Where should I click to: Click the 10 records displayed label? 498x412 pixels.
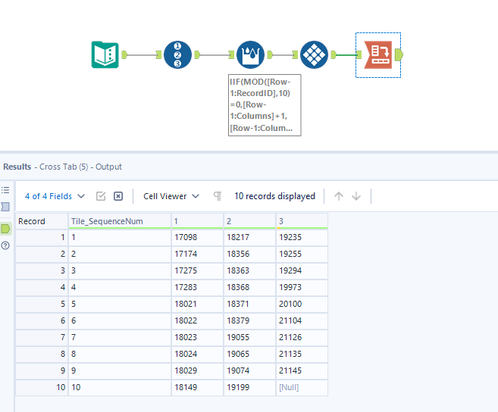275,196
